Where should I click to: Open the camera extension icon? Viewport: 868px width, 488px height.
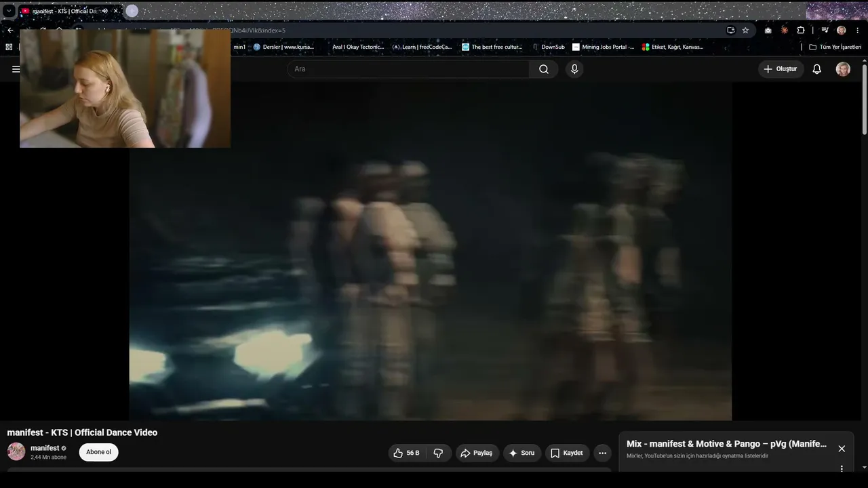click(768, 30)
